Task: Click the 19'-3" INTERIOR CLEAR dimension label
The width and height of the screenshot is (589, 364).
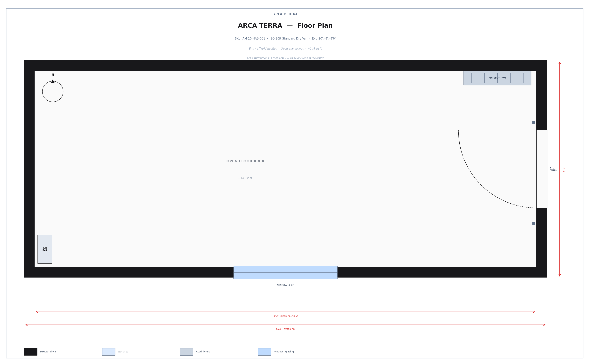Action: click(x=285, y=316)
